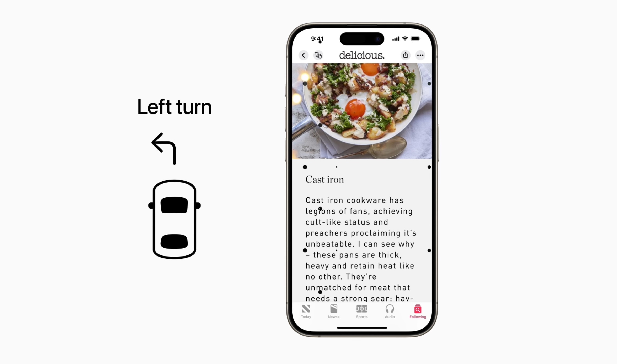Tap the delicious. publication title
This screenshot has height=364, width=617.
click(x=362, y=55)
